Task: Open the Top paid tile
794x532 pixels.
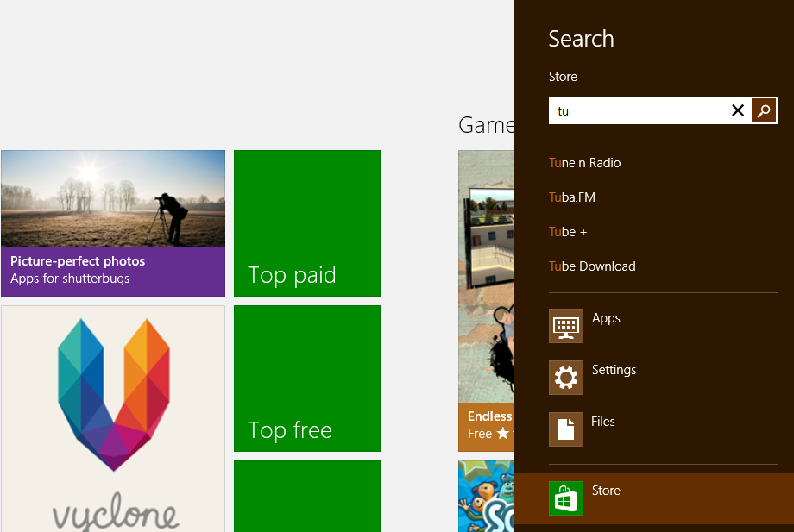Action: pyautogui.click(x=307, y=223)
